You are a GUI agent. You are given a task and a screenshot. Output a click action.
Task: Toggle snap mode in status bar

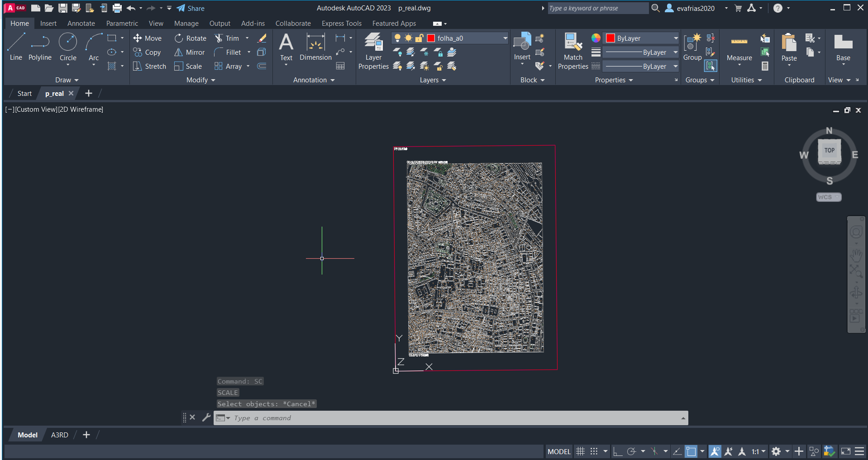pos(594,451)
